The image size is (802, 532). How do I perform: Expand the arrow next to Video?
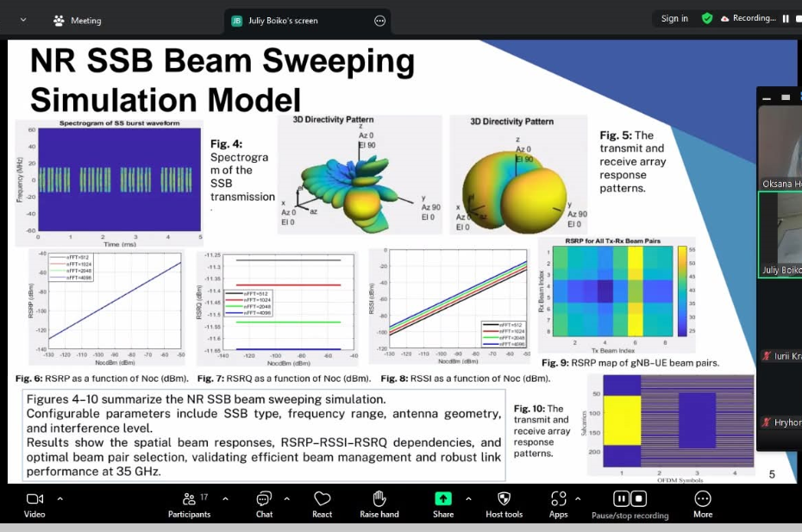click(60, 498)
